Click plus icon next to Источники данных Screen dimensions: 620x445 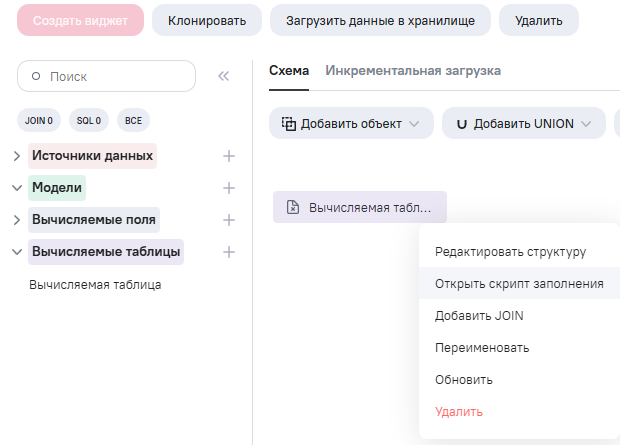(x=228, y=156)
